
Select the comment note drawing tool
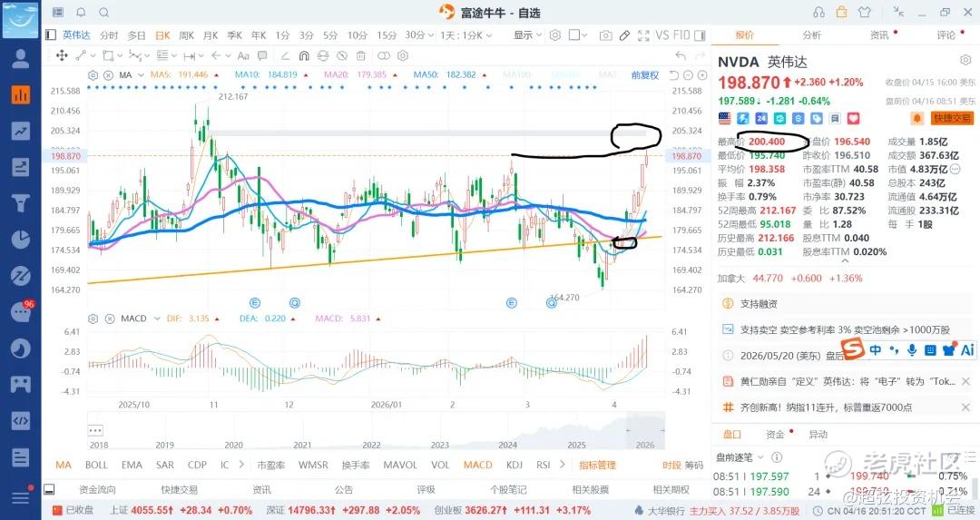coord(262,55)
